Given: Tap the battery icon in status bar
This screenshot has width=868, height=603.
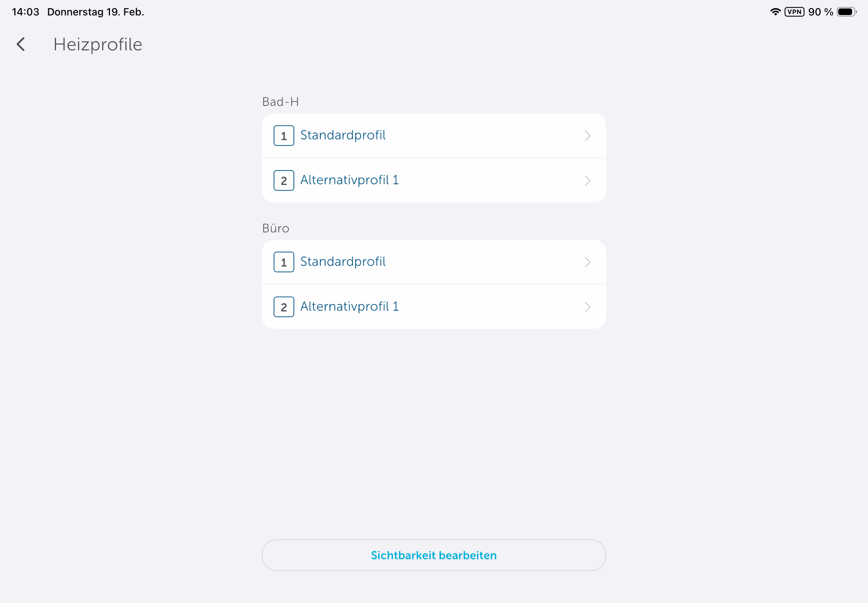Looking at the screenshot, I should click(x=846, y=12).
